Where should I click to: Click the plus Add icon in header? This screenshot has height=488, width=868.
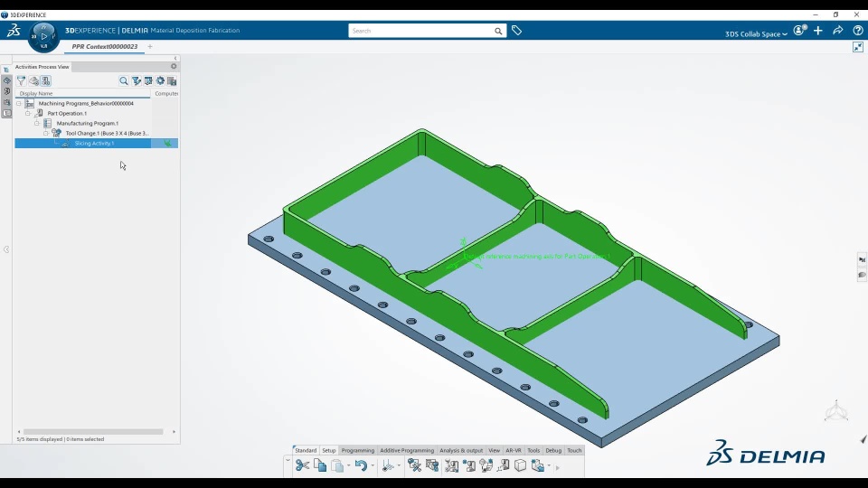point(818,31)
